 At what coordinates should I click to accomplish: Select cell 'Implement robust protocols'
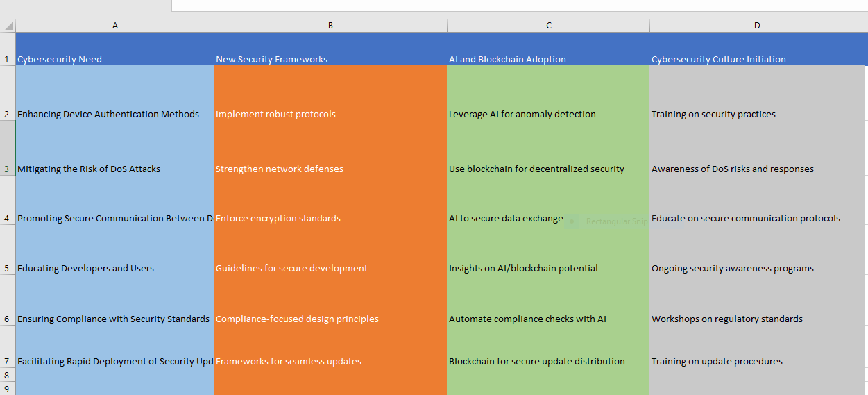coord(330,93)
